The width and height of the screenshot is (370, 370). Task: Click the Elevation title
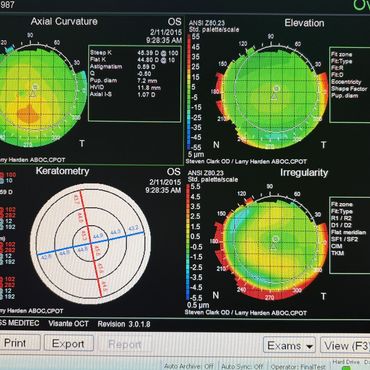pos(304,23)
